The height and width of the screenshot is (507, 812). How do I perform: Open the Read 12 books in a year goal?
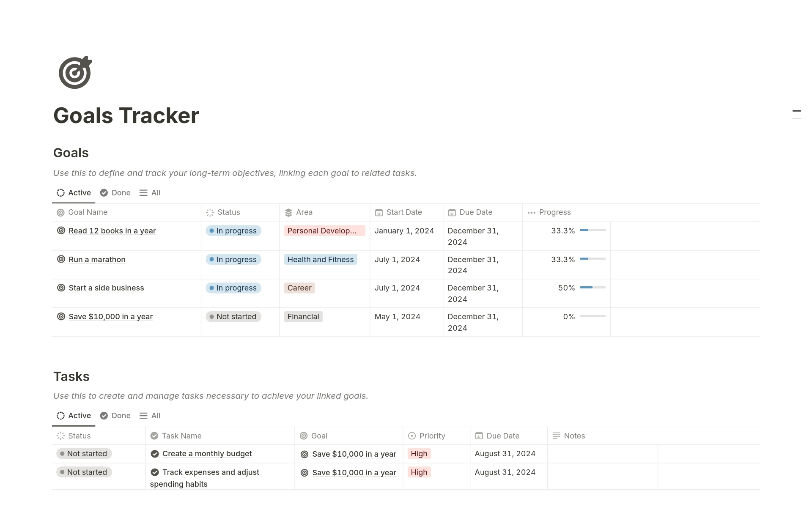(x=112, y=231)
